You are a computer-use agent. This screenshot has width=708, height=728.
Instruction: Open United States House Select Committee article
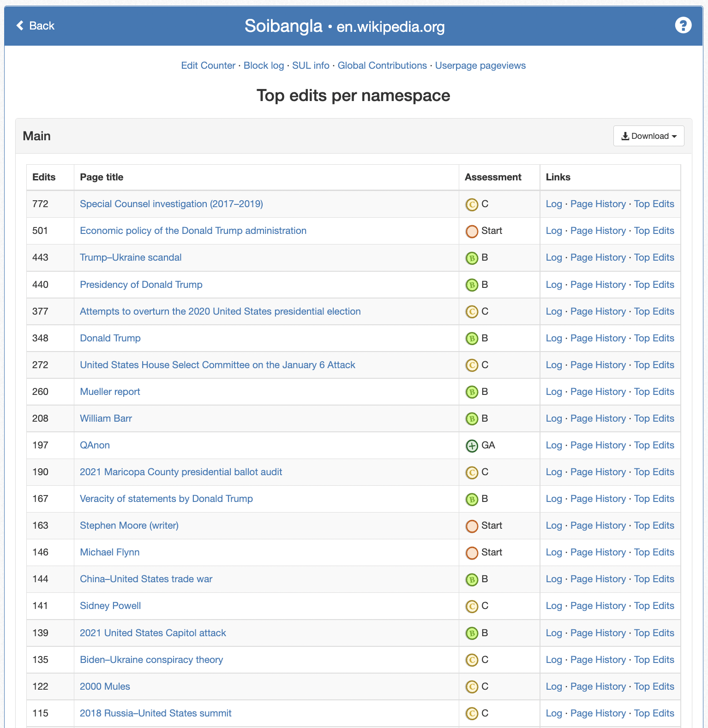(x=217, y=365)
